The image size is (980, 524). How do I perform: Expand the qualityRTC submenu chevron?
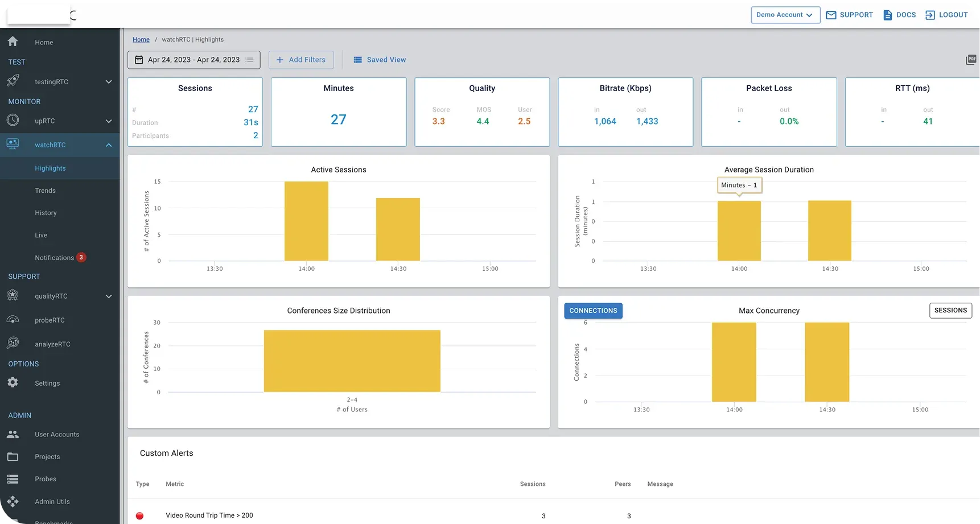coord(109,296)
